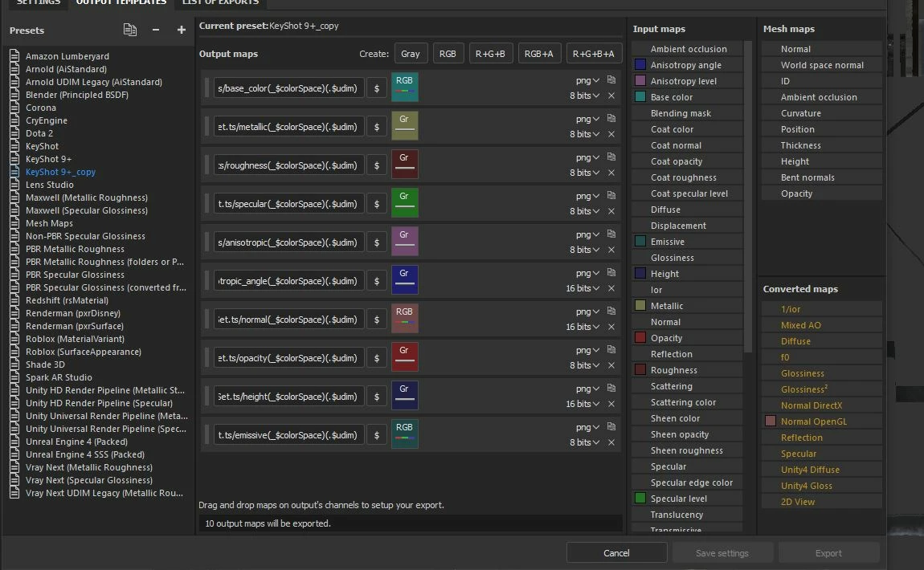Viewport: 924px width, 570px height.
Task: Click the Gr channel box of metallic
Action: tap(404, 125)
